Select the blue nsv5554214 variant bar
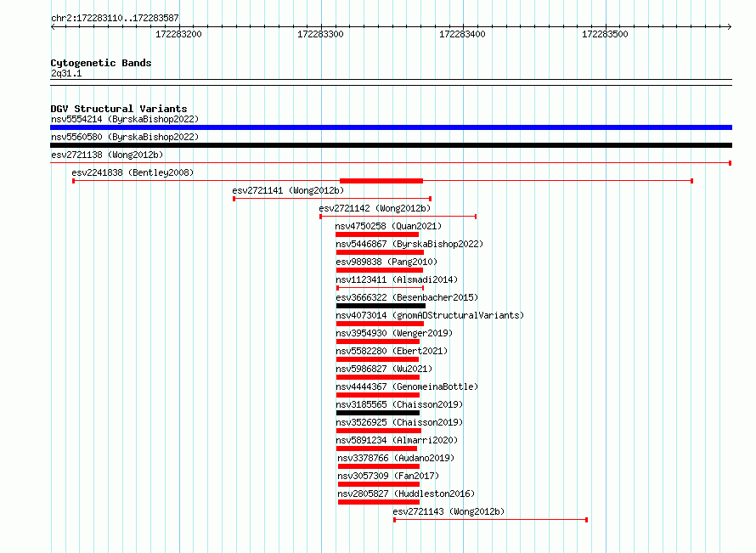This screenshot has height=553, width=756. coord(391,127)
